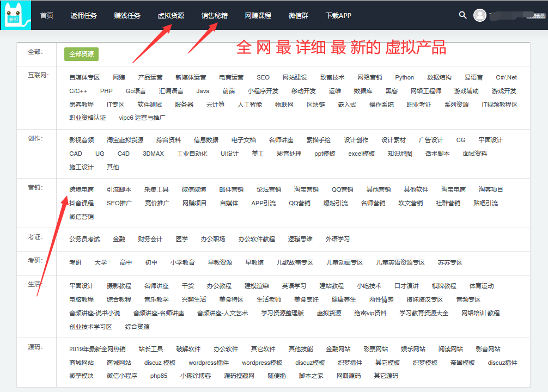Open the 网赚课程 section
The image size is (548, 392).
tap(258, 16)
